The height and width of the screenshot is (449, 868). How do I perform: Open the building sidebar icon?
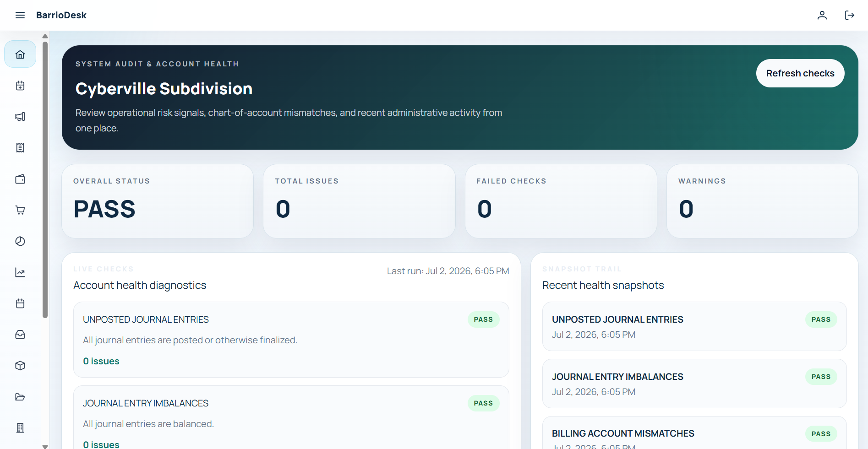[x=20, y=428]
